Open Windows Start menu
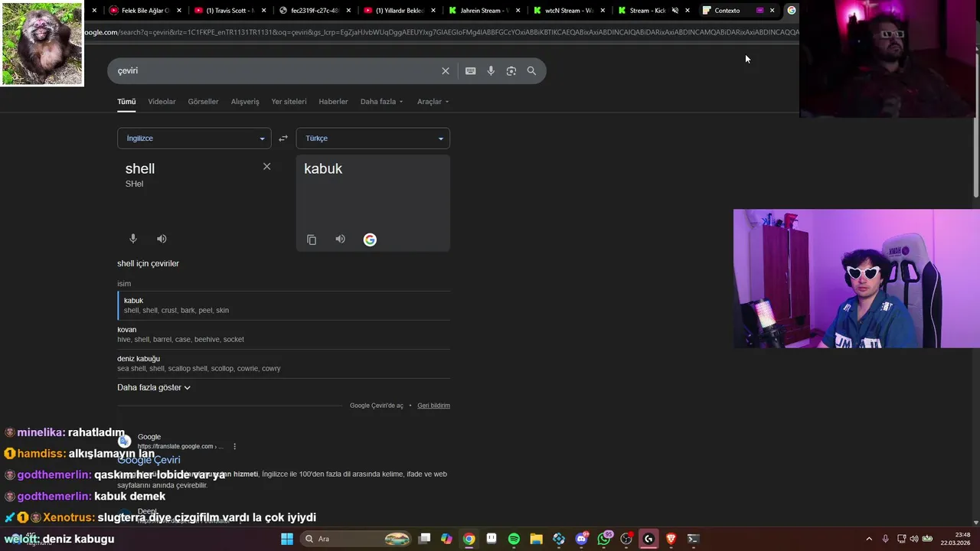980x551 pixels. click(x=287, y=539)
